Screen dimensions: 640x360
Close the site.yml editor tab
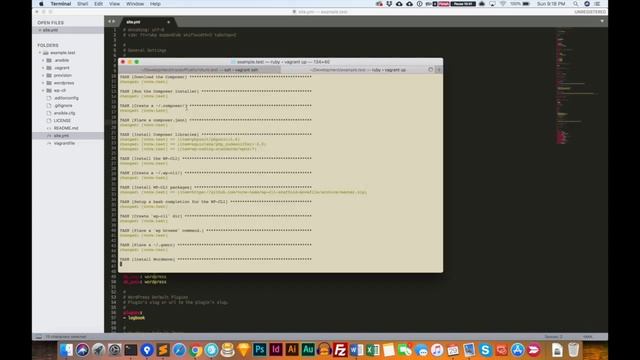168,22
